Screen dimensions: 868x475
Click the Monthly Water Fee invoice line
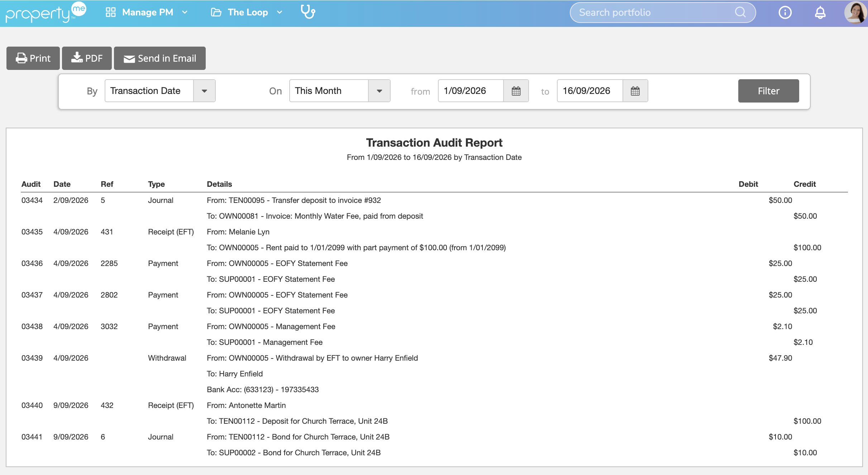coord(315,216)
